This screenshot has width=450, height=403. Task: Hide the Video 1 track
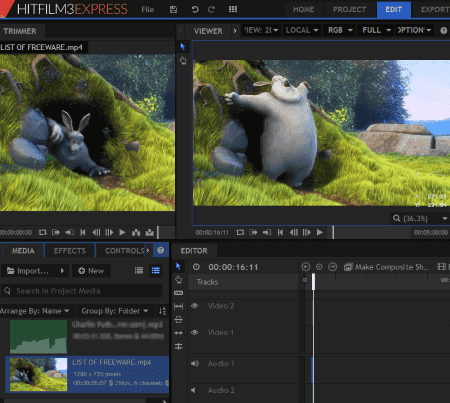(195, 332)
